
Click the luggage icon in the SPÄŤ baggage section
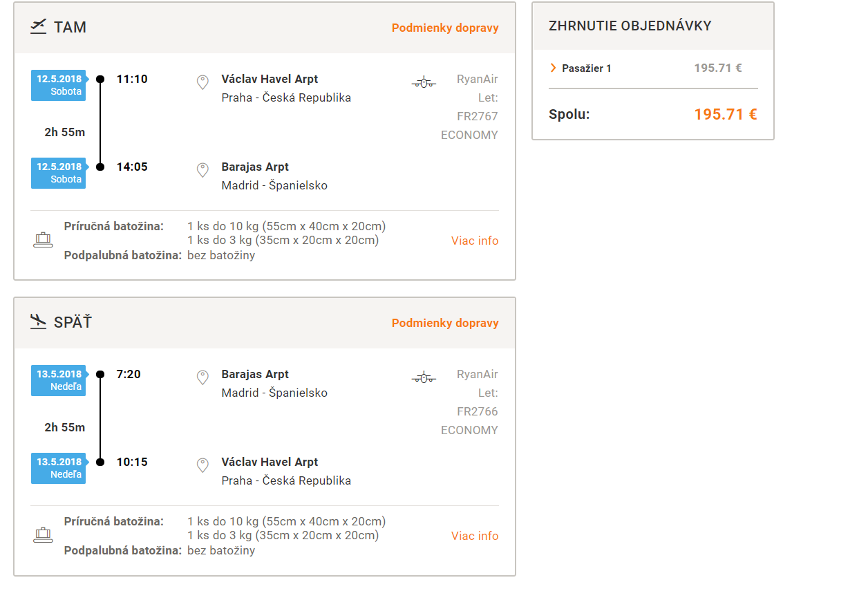(43, 536)
